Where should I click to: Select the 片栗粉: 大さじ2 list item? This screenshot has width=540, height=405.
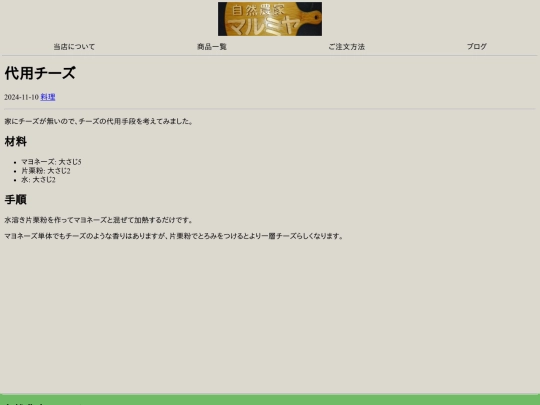pyautogui.click(x=46, y=171)
